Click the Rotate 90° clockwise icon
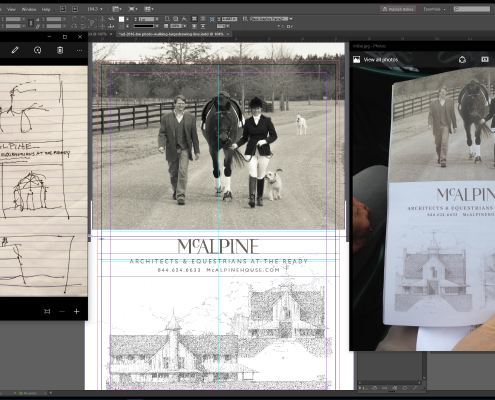The image size is (495, 400). pos(74,19)
